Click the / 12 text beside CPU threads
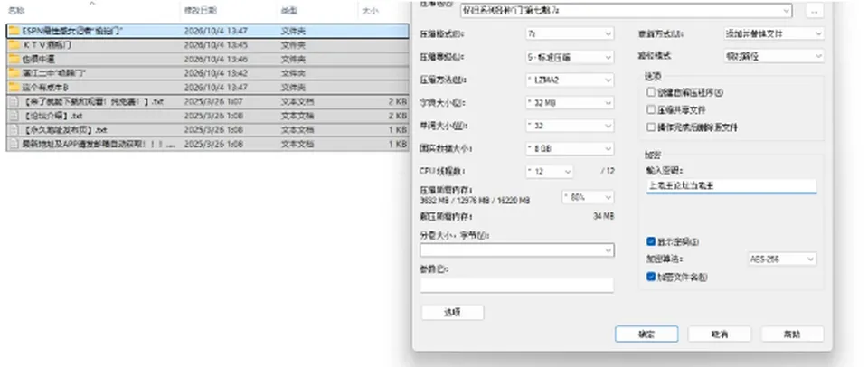 point(608,172)
